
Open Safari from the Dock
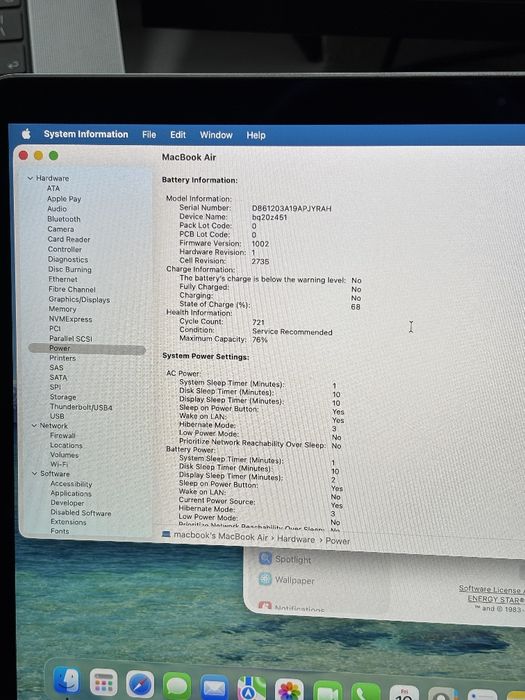[140, 684]
